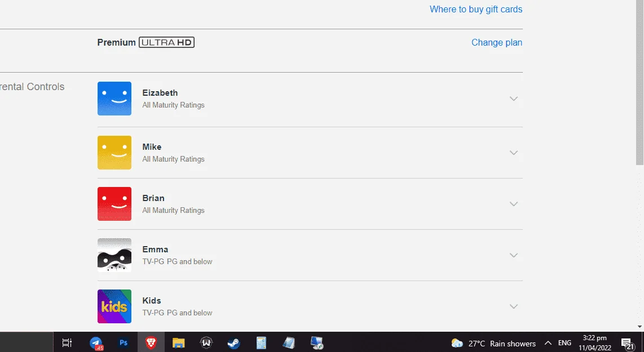Image resolution: width=644 pixels, height=352 pixels.
Task: Click the weather widget showing Rain showers
Action: click(493, 344)
